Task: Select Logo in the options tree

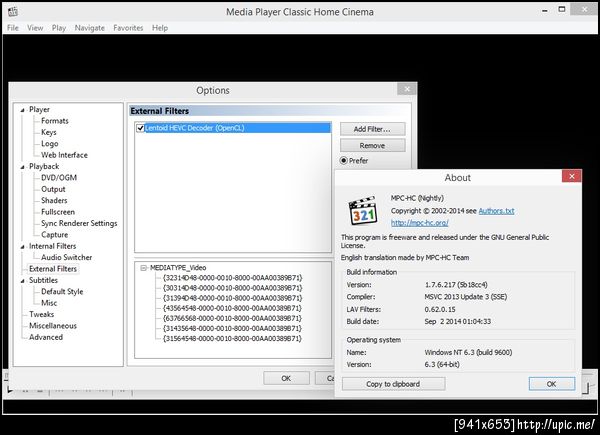Action: (x=49, y=144)
